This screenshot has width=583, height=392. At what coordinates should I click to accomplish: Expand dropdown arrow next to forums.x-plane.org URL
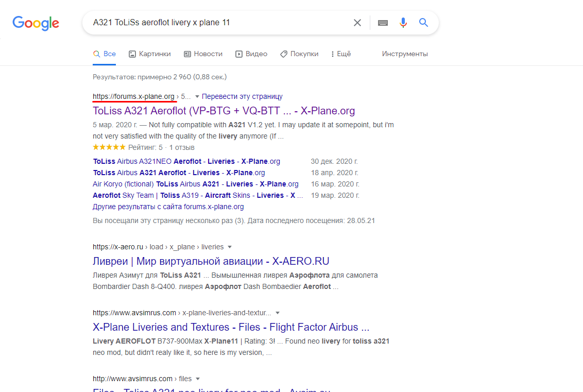[x=197, y=97]
